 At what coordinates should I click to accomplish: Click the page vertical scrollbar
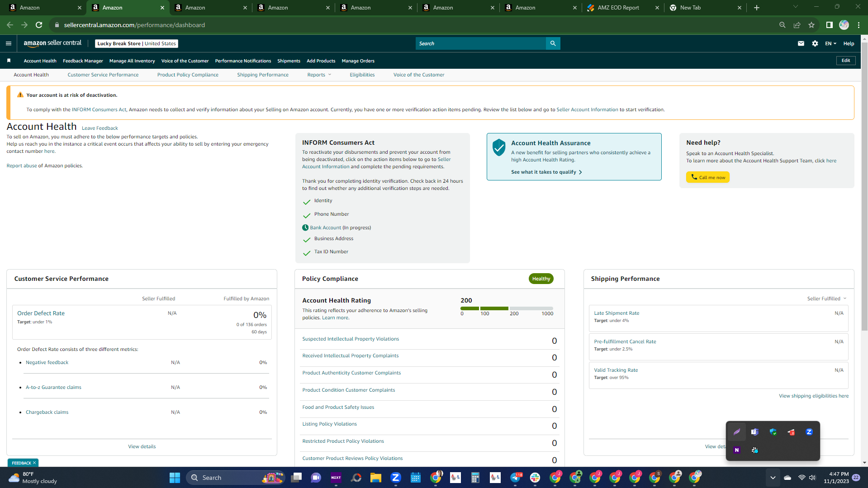point(864,185)
